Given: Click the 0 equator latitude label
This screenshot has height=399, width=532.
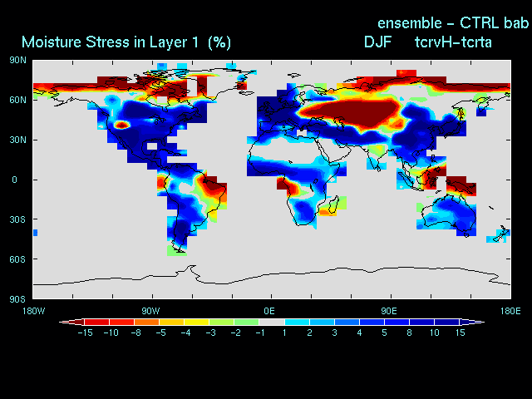Looking at the screenshot, I should click(x=14, y=180).
